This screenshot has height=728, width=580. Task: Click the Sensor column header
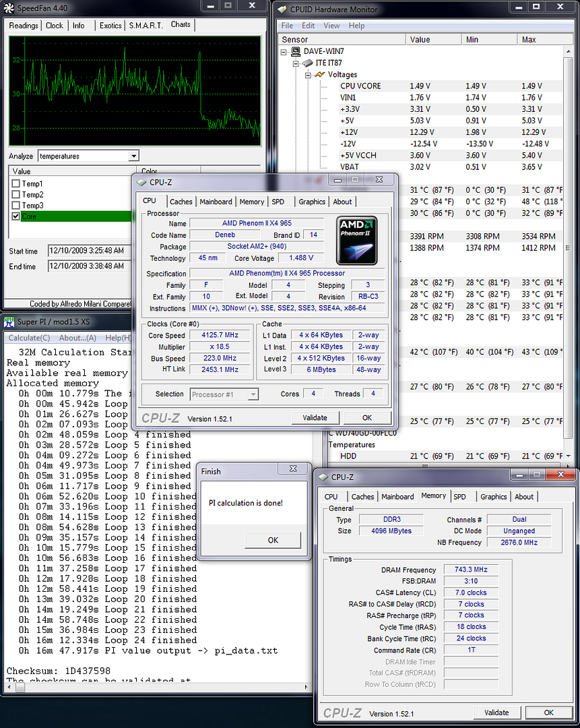pyautogui.click(x=342, y=40)
